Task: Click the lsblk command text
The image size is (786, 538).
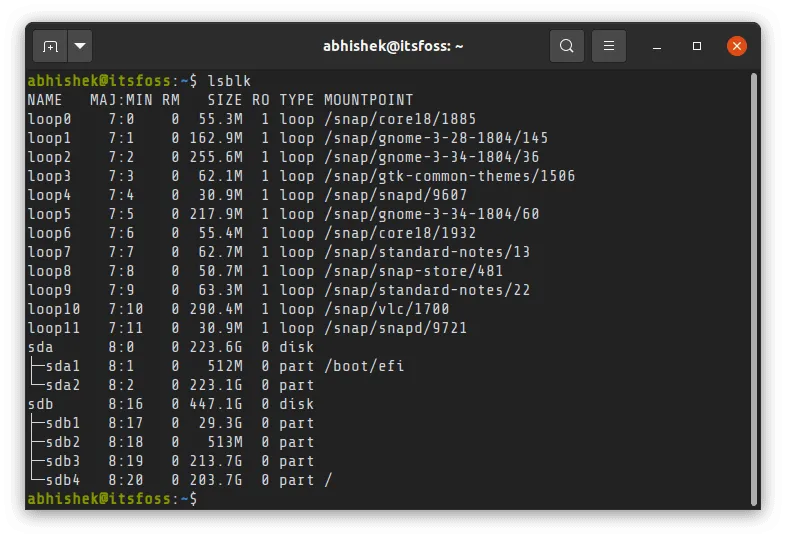Action: coord(227,81)
